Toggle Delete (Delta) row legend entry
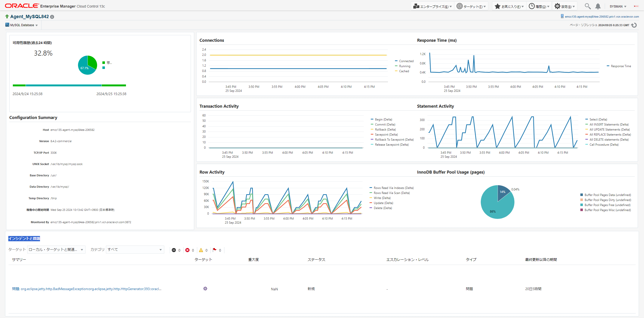The image size is (644, 318). coord(381,208)
